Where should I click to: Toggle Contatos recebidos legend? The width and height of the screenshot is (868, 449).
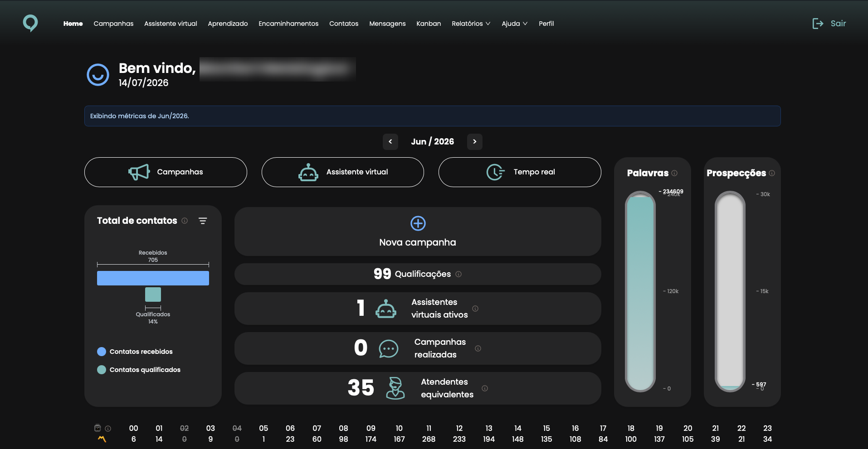pos(135,352)
